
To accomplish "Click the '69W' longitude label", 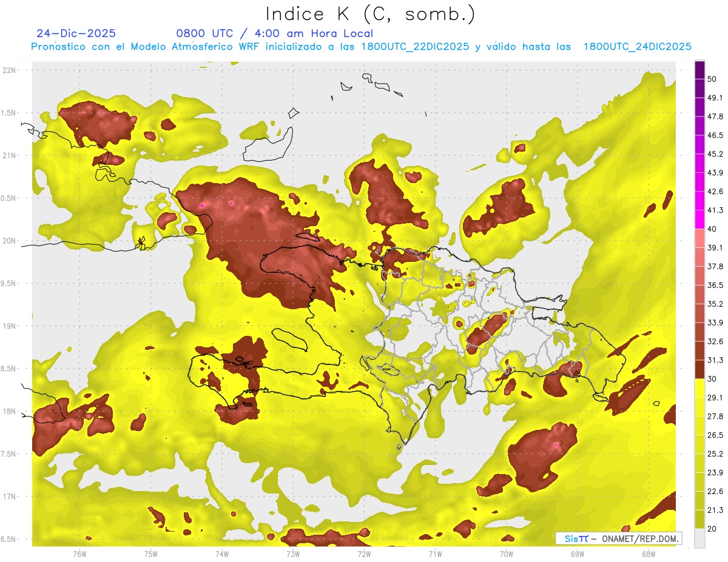I will (578, 554).
